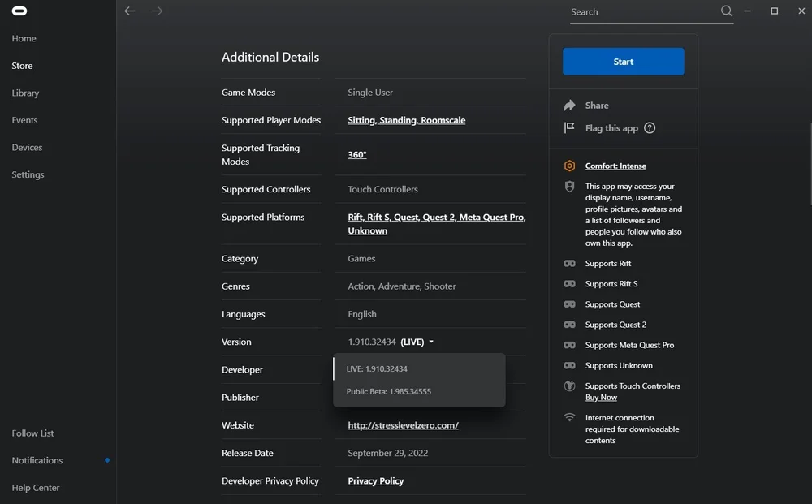Expand the Version dropdown arrow
The height and width of the screenshot is (504, 812).
pyautogui.click(x=431, y=342)
